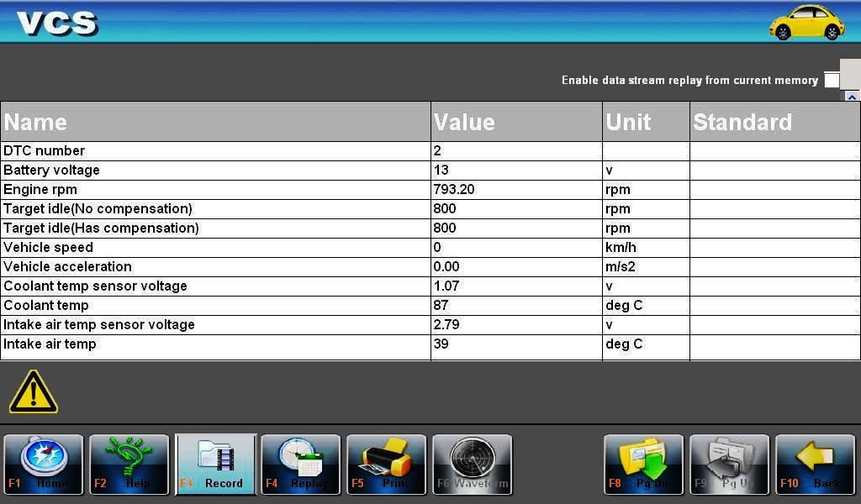This screenshot has height=504, width=861.
Task: Select the Engine rpm row name
Action: click(x=40, y=190)
